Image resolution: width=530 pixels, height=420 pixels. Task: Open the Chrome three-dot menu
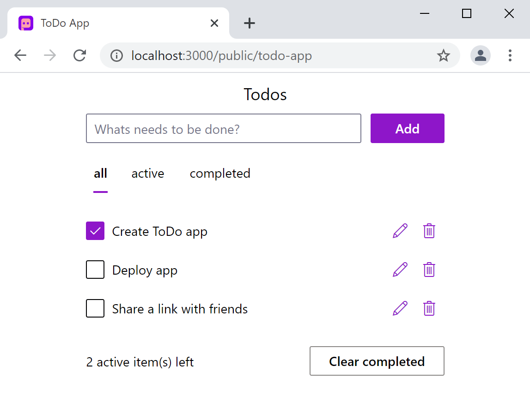point(510,56)
